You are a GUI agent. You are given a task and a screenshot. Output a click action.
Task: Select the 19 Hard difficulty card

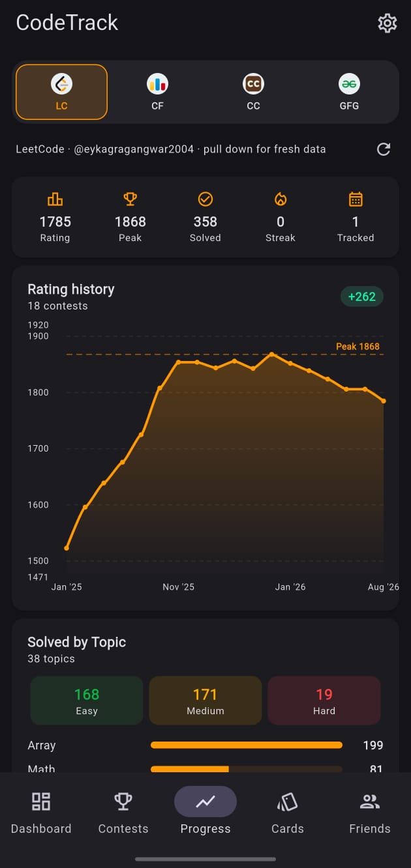[x=324, y=701]
